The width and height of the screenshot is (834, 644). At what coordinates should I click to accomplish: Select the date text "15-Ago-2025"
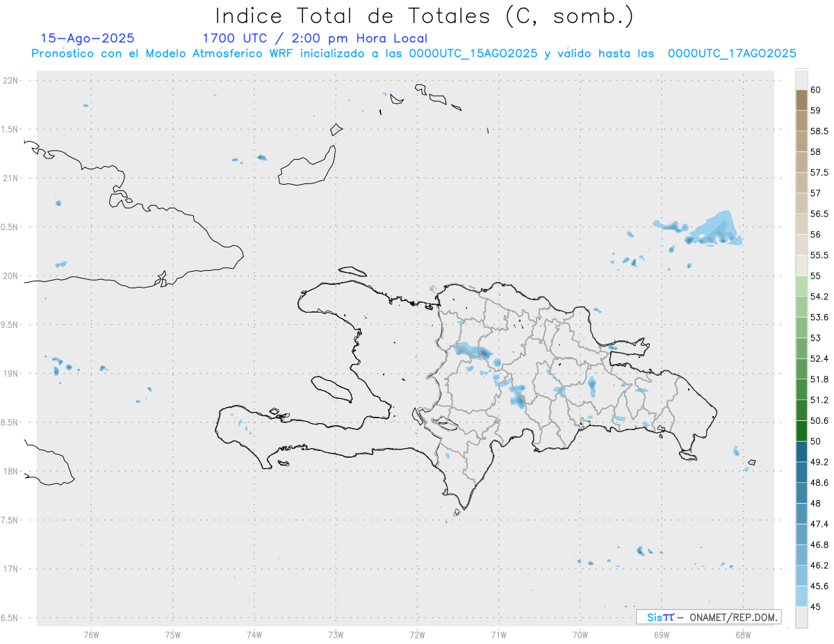tap(88, 38)
